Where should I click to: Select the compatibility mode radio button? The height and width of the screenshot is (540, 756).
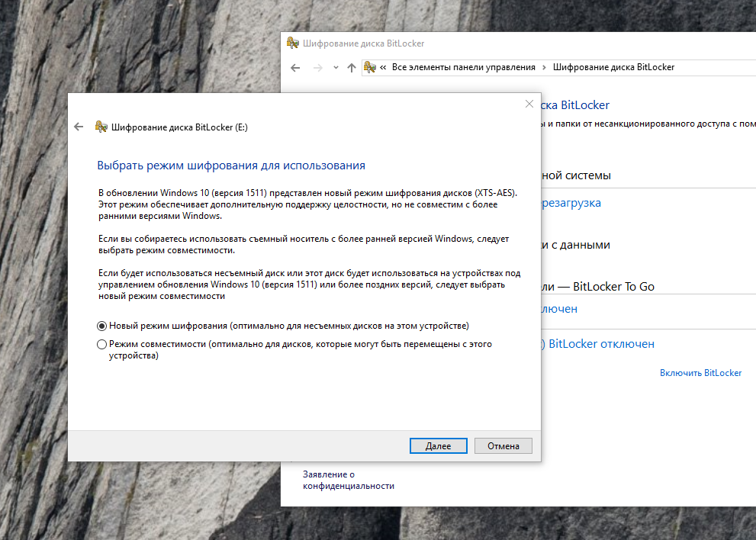tap(101, 344)
